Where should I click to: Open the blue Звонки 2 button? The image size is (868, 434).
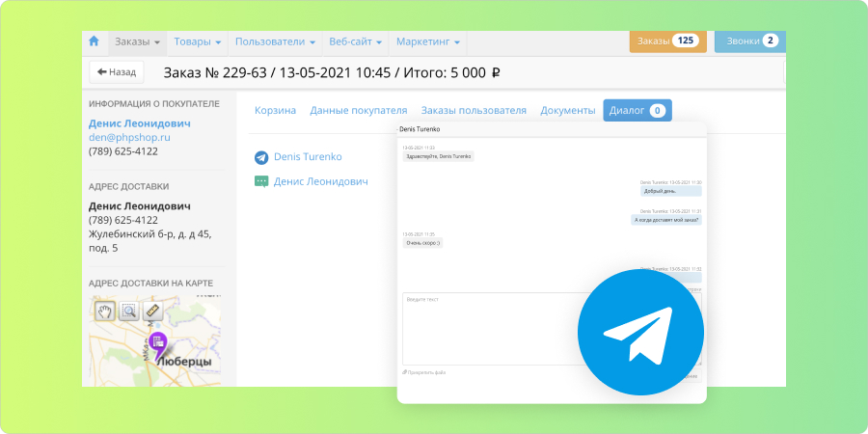tap(750, 41)
